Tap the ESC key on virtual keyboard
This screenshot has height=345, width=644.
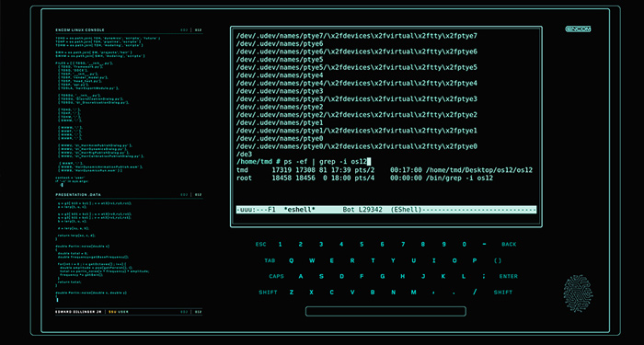pos(260,245)
